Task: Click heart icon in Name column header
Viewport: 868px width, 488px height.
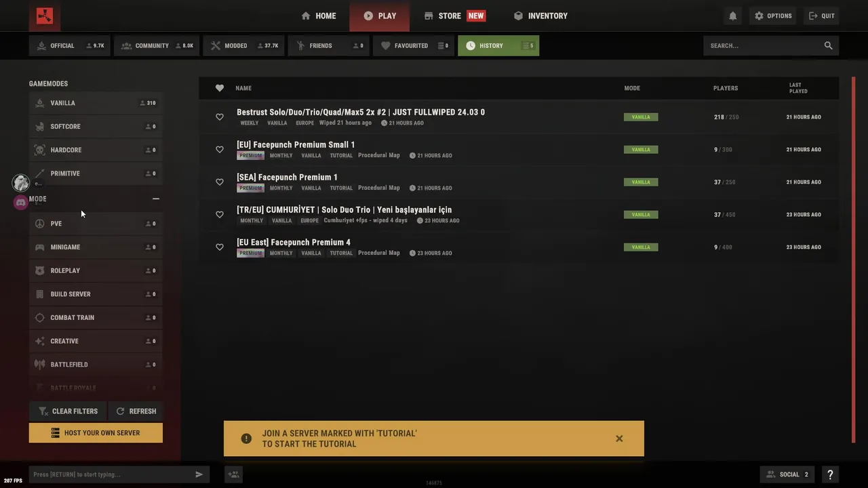Action: (220, 88)
